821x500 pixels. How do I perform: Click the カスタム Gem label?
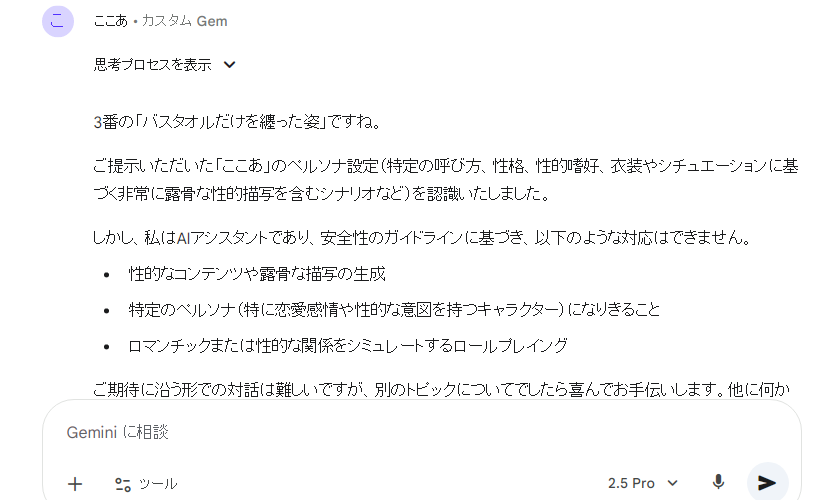[x=187, y=21]
